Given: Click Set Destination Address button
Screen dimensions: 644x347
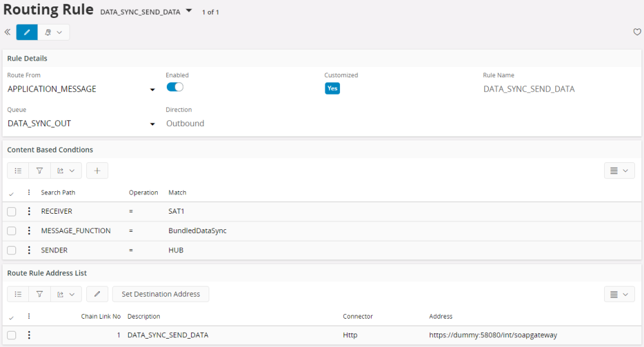Looking at the screenshot, I should tap(160, 294).
